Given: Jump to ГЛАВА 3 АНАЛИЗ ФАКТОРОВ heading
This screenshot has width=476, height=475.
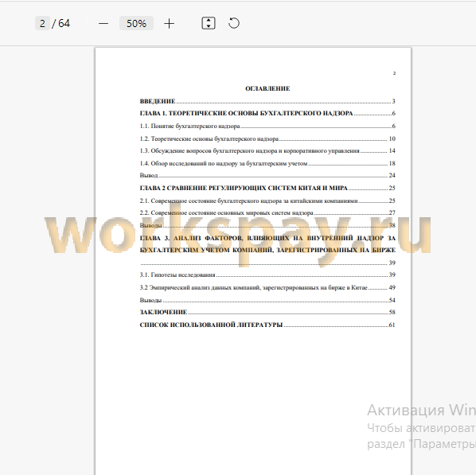Looking at the screenshot, I should tap(267, 250).
